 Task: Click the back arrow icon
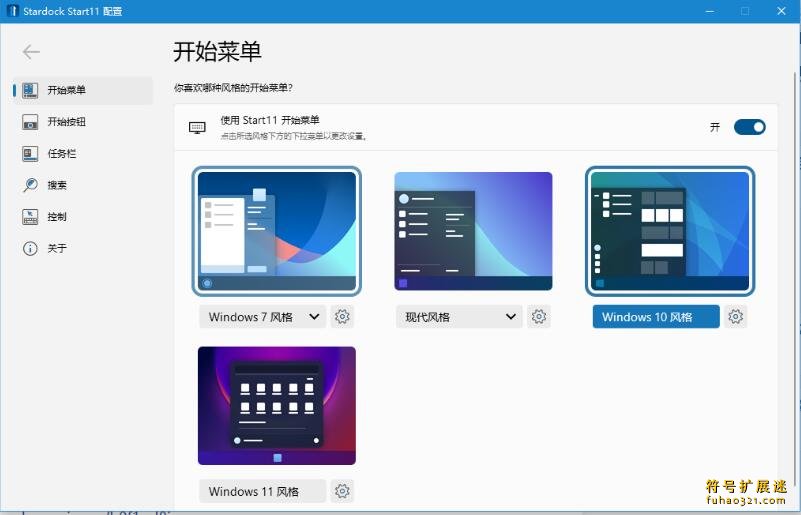point(31,52)
